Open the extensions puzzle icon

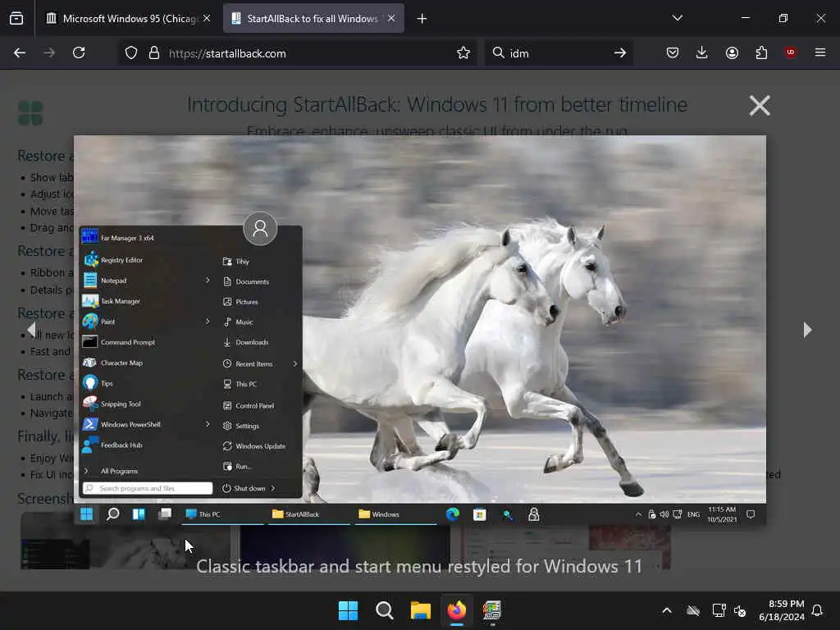(761, 52)
